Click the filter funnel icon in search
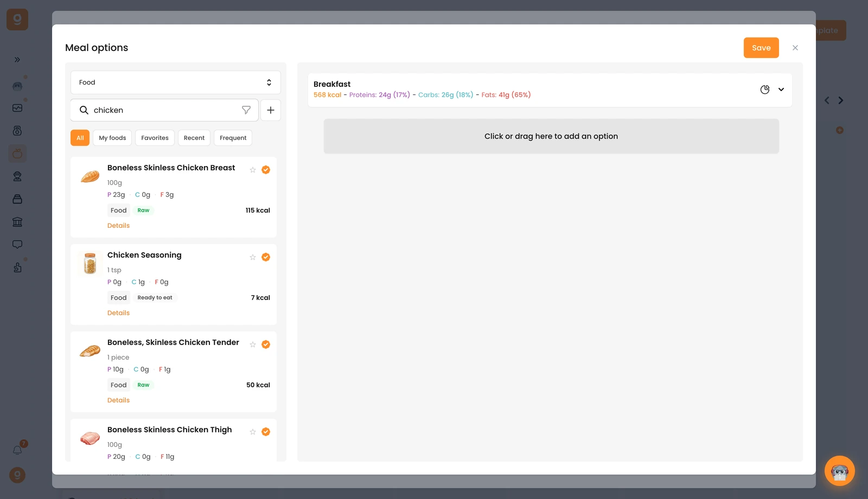 coord(246,110)
